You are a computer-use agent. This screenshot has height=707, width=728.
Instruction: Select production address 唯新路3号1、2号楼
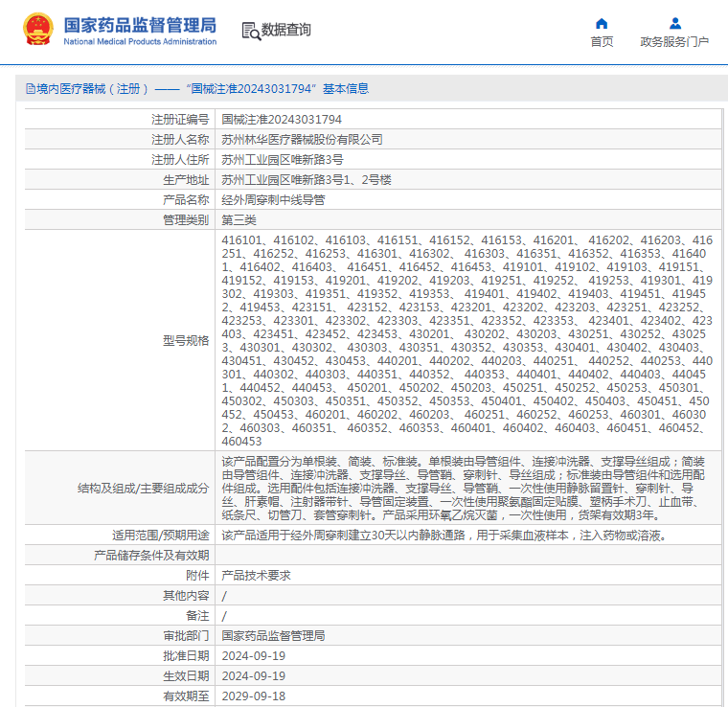[307, 180]
